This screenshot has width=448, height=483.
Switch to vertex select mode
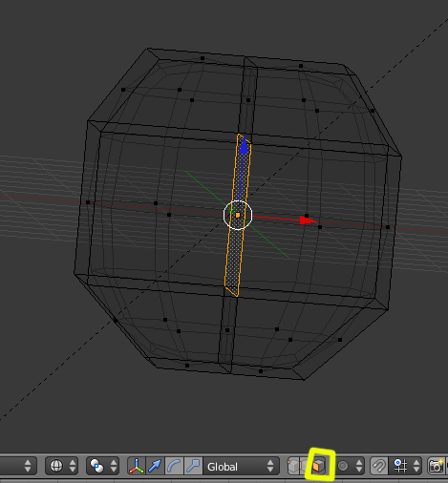pyautogui.click(x=293, y=466)
